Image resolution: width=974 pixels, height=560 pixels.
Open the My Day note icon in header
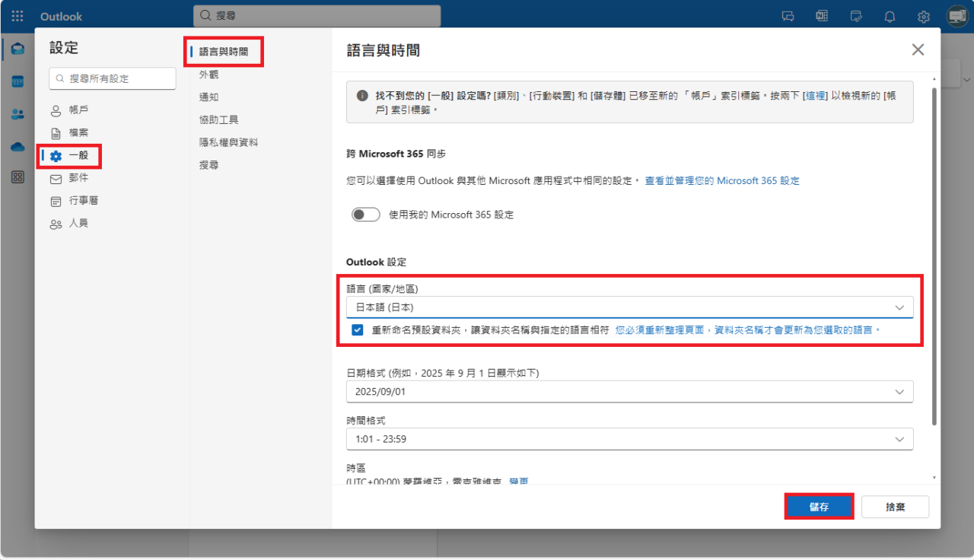(856, 16)
